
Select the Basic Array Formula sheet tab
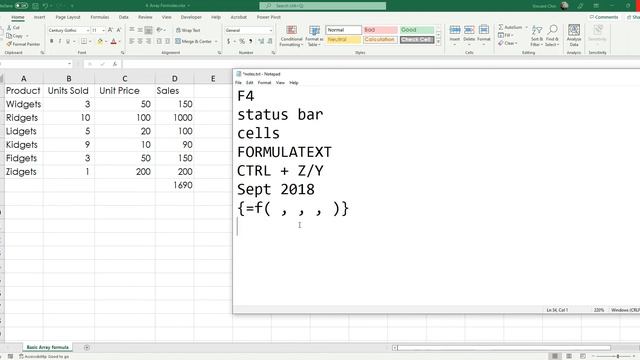coord(47,347)
